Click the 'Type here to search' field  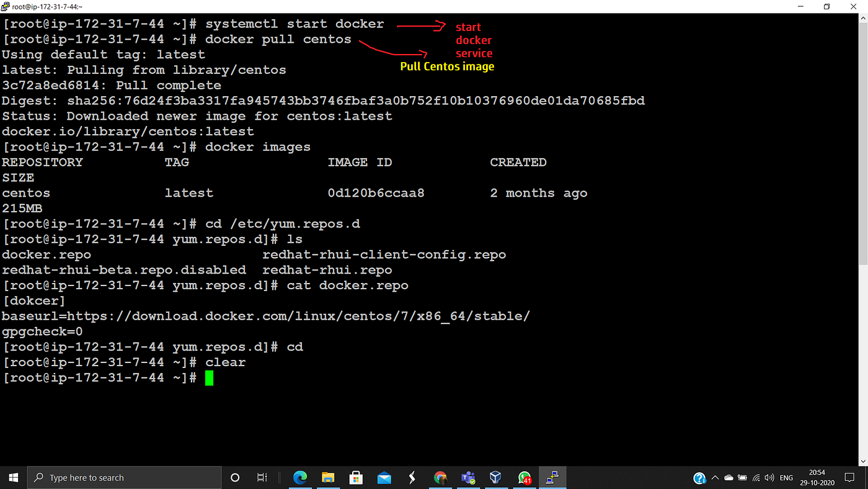(124, 477)
